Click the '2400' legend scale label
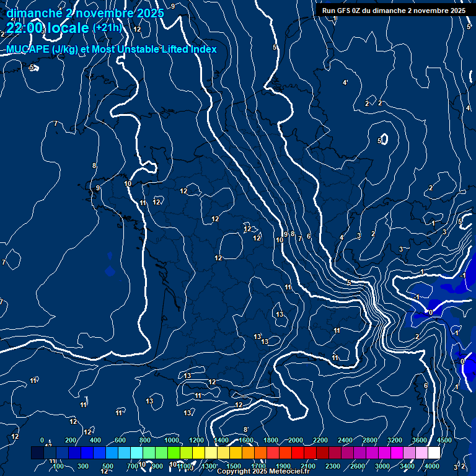 pyautogui.click(x=345, y=440)
